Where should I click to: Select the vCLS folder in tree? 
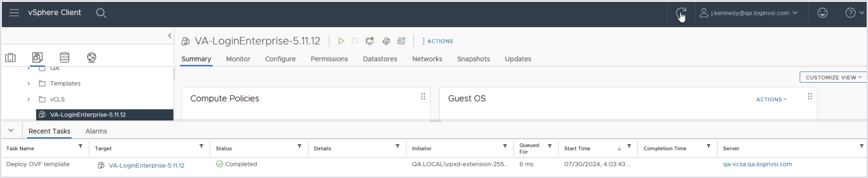tap(57, 100)
